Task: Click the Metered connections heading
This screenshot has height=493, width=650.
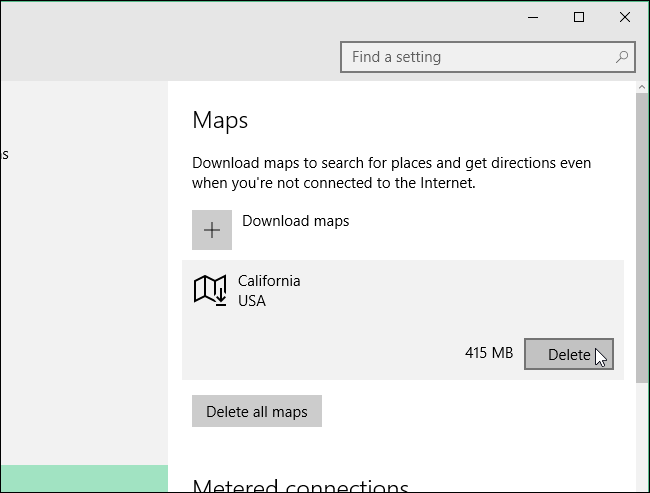Action: coord(301,486)
